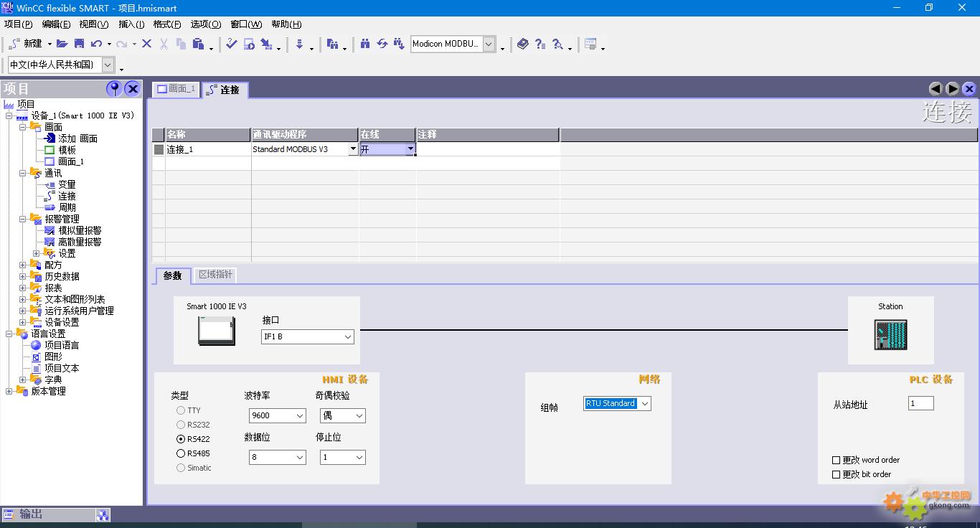This screenshot has width=980, height=528.
Task: Run the consistency check checkmark icon
Action: pyautogui.click(x=231, y=44)
